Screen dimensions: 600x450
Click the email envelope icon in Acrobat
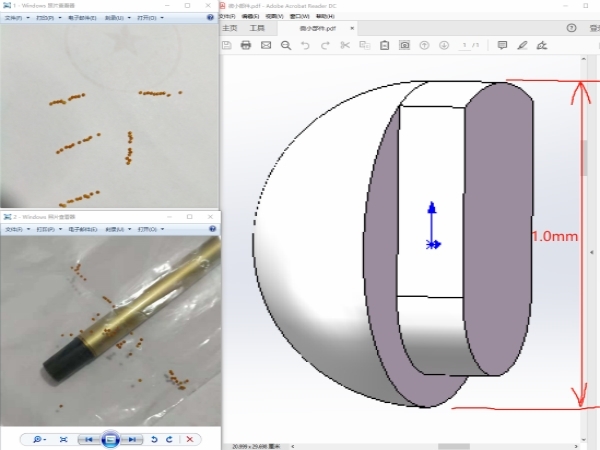(266, 45)
